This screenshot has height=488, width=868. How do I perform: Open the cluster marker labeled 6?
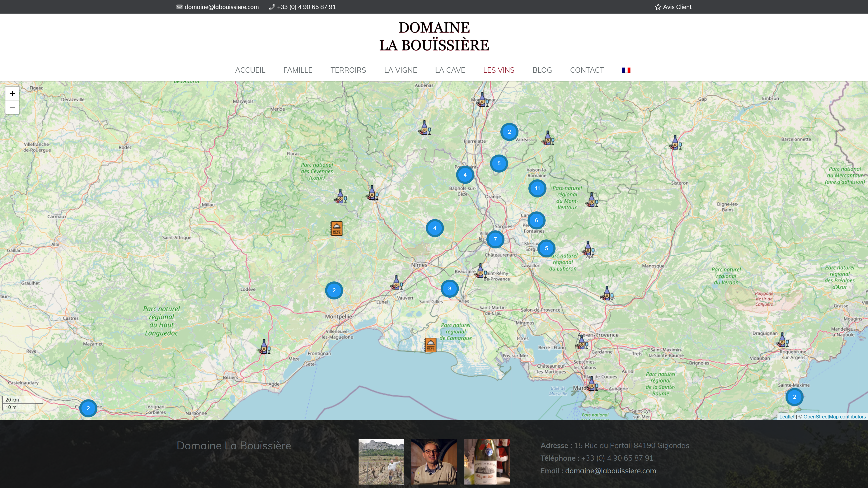point(536,220)
